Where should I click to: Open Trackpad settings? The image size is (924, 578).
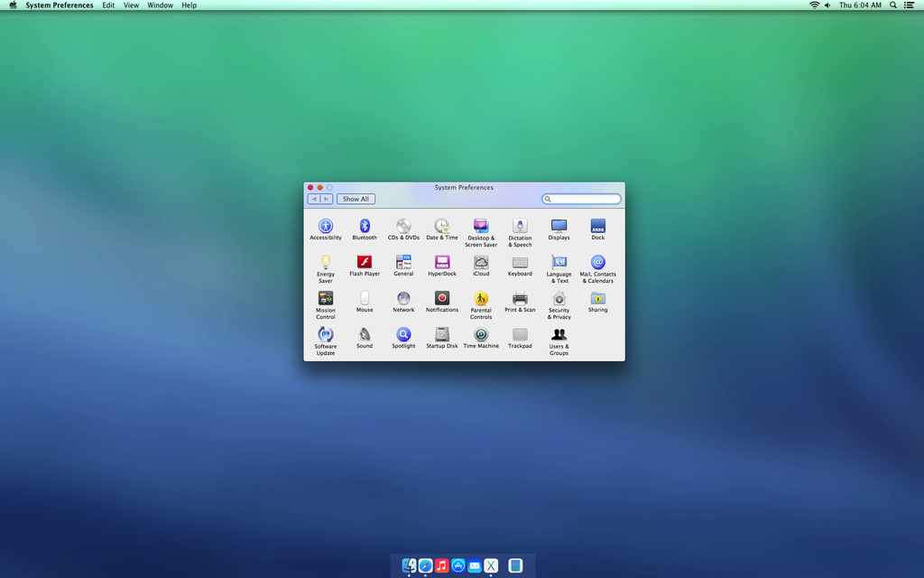[520, 335]
